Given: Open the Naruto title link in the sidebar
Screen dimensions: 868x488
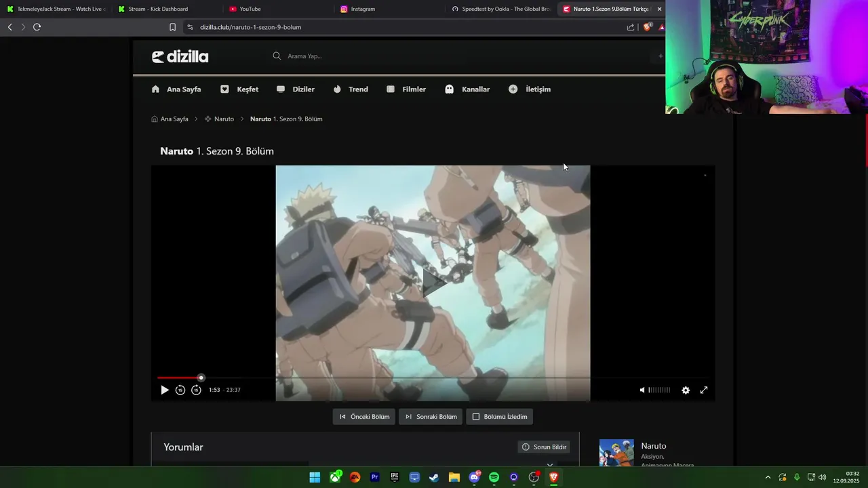Looking at the screenshot, I should click(654, 446).
